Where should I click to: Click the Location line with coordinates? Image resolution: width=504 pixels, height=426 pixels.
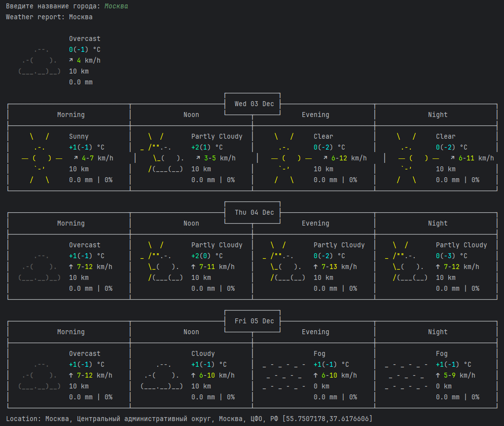(189, 419)
